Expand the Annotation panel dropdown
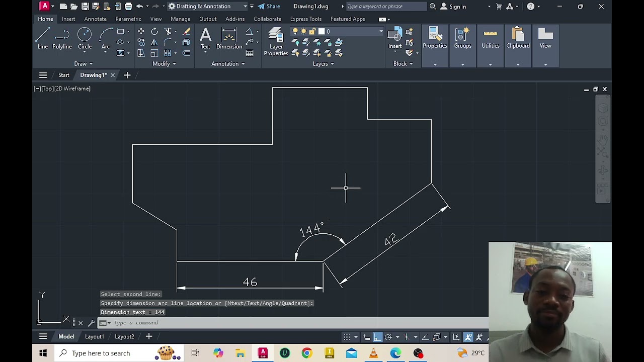This screenshot has width=644, height=362. point(228,64)
